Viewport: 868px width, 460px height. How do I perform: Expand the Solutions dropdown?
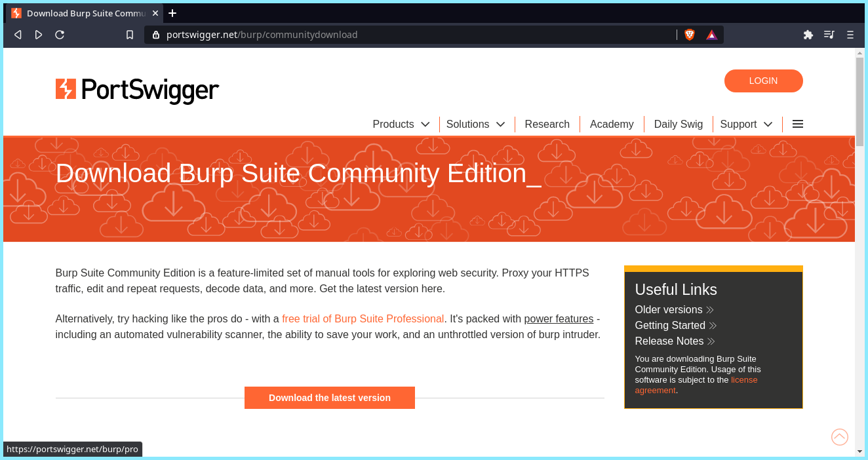475,124
